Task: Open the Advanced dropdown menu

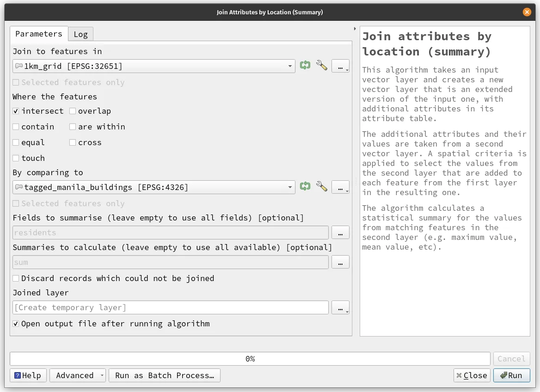Action: (x=78, y=375)
